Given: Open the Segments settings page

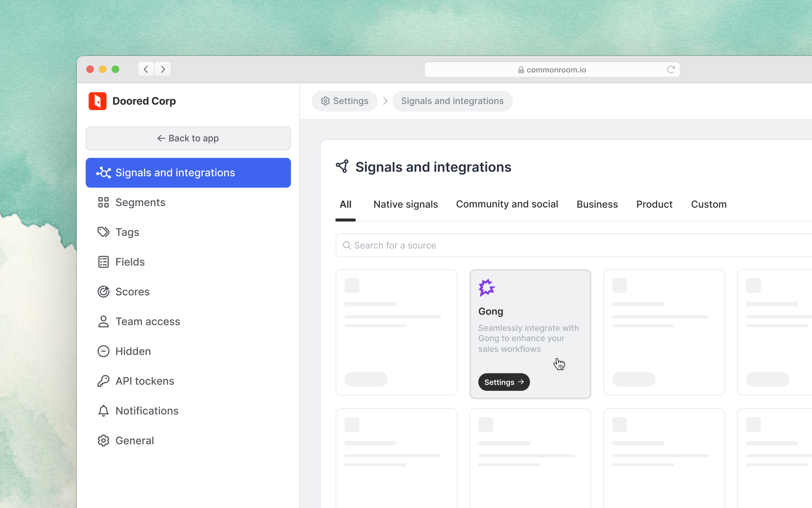Looking at the screenshot, I should click(x=188, y=202).
